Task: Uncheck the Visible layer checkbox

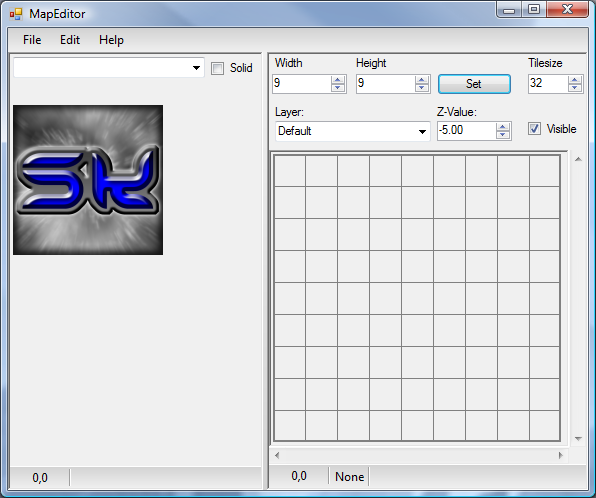Action: point(534,129)
